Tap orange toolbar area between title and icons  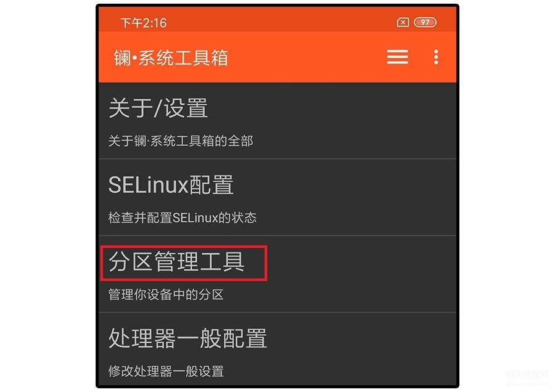click(307, 57)
